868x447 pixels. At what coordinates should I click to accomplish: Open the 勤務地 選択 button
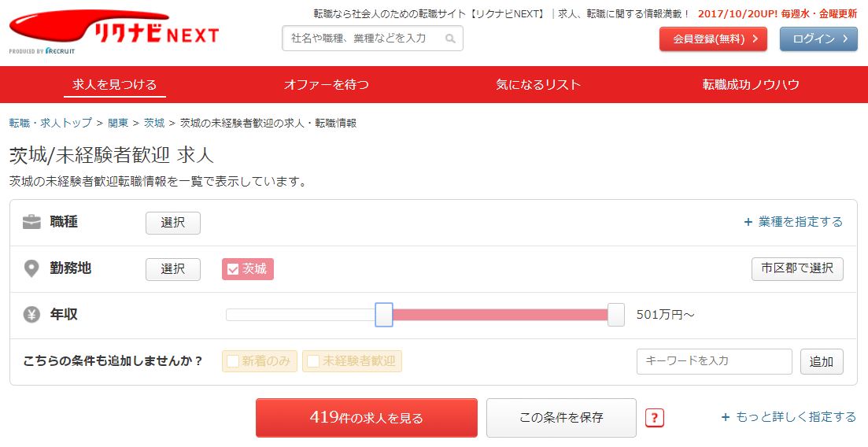(172, 269)
